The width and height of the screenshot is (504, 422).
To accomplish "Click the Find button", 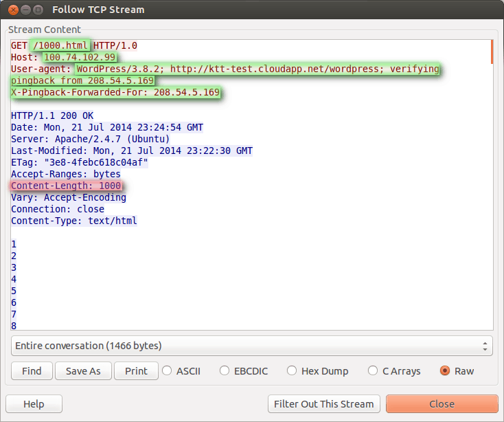I will (x=32, y=371).
